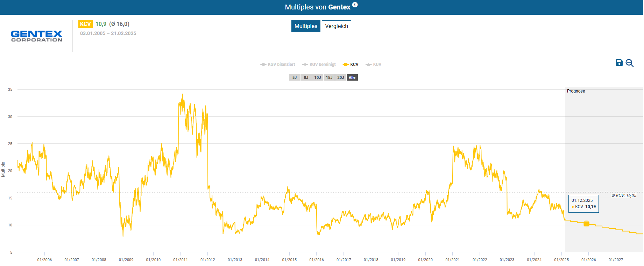Save chart using the floppy disk icon
This screenshot has width=644, height=266.
(x=619, y=63)
